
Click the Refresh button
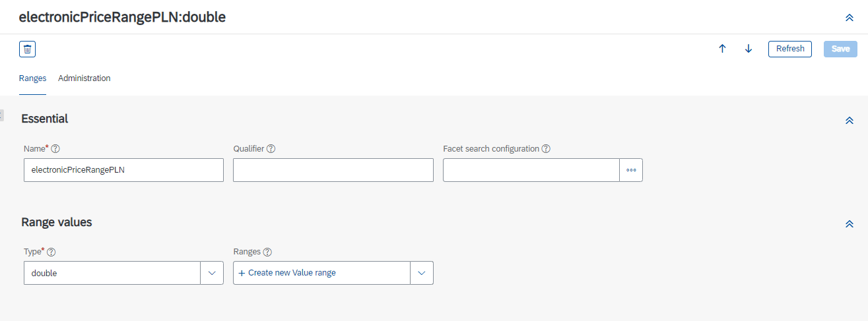790,49
